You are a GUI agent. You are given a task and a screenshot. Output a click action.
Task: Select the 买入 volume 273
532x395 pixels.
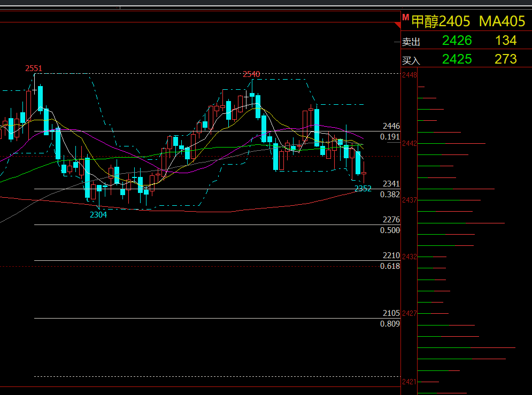click(505, 59)
